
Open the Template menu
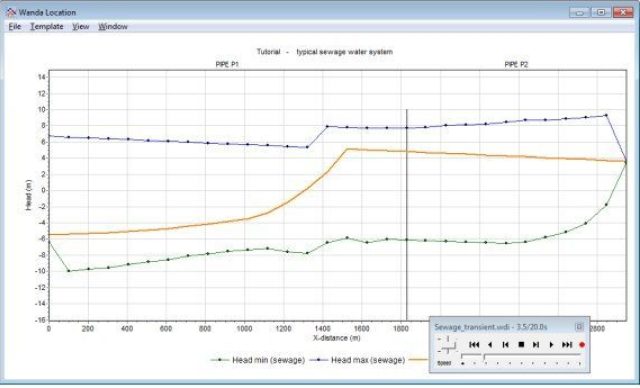pos(47,27)
